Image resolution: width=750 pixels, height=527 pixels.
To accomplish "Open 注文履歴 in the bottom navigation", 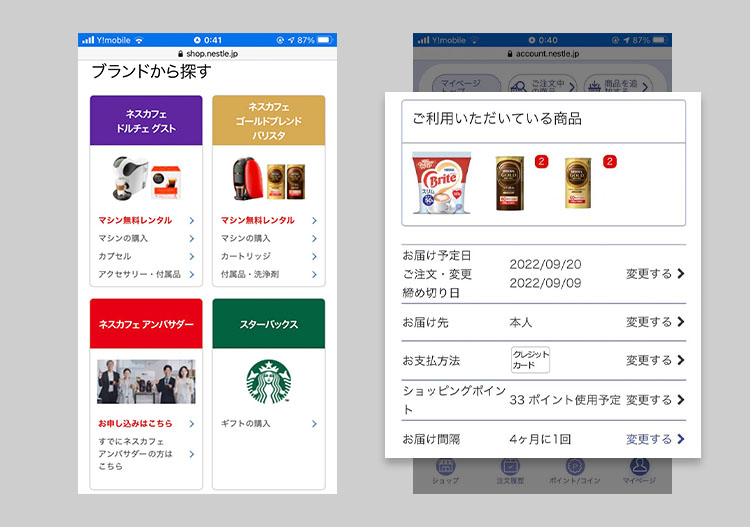I will [510, 472].
